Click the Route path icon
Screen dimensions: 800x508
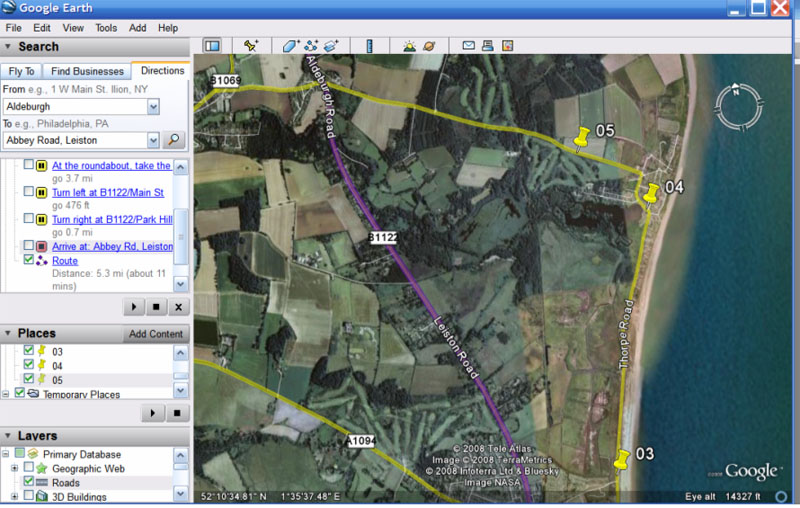tap(42, 261)
